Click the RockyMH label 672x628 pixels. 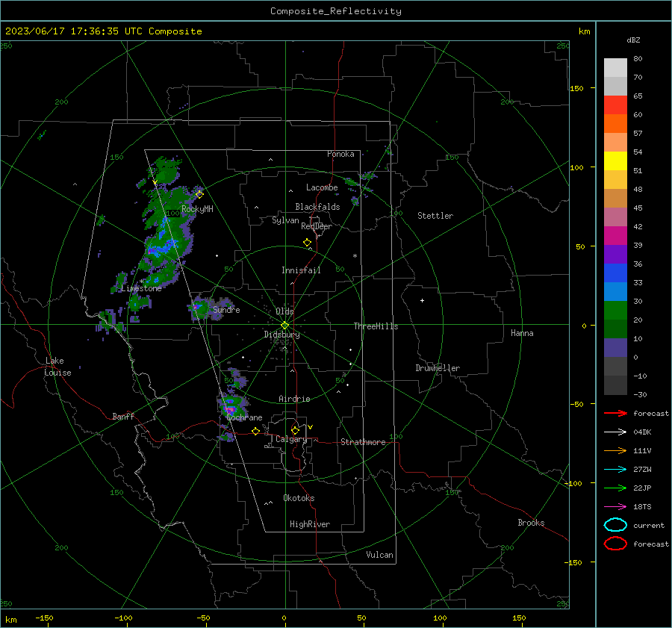point(197,209)
